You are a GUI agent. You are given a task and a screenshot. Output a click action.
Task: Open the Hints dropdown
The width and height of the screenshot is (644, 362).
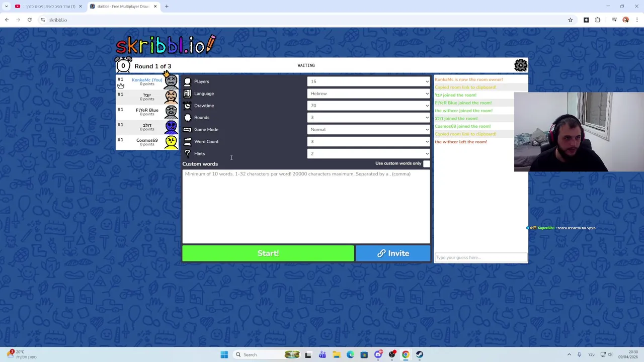[x=368, y=154]
